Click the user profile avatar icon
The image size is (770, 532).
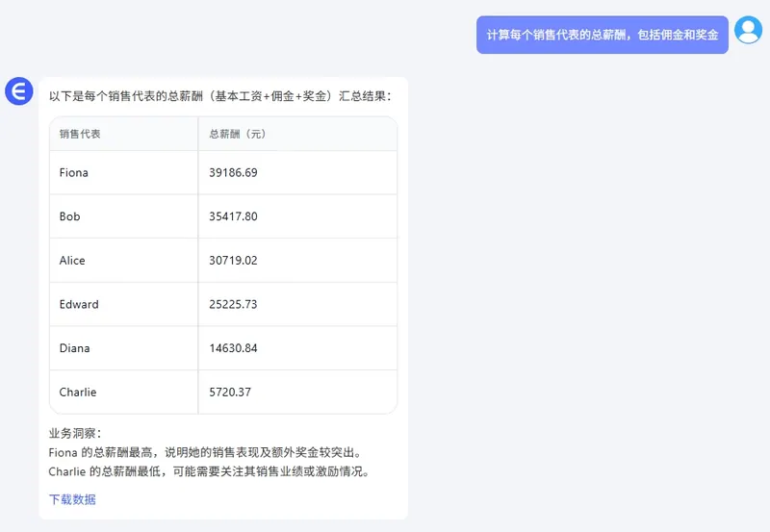point(748,30)
